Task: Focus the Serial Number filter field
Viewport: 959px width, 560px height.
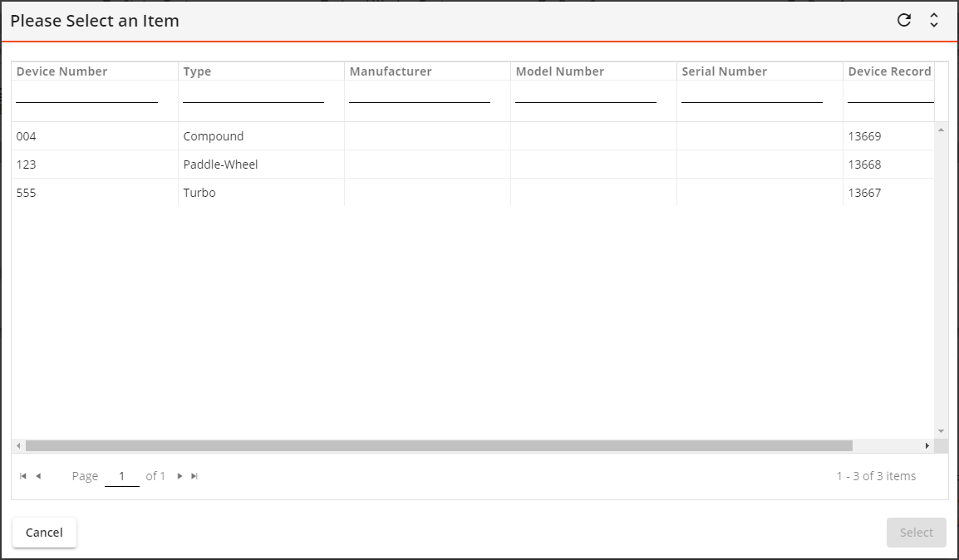Action: coord(752,96)
